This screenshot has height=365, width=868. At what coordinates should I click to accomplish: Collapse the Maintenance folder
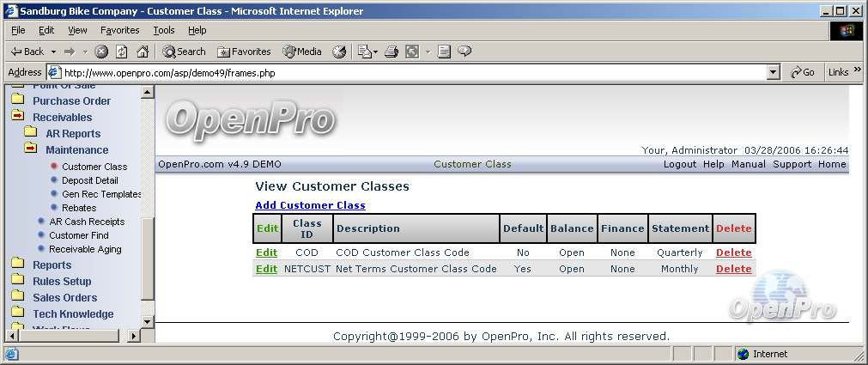31,149
